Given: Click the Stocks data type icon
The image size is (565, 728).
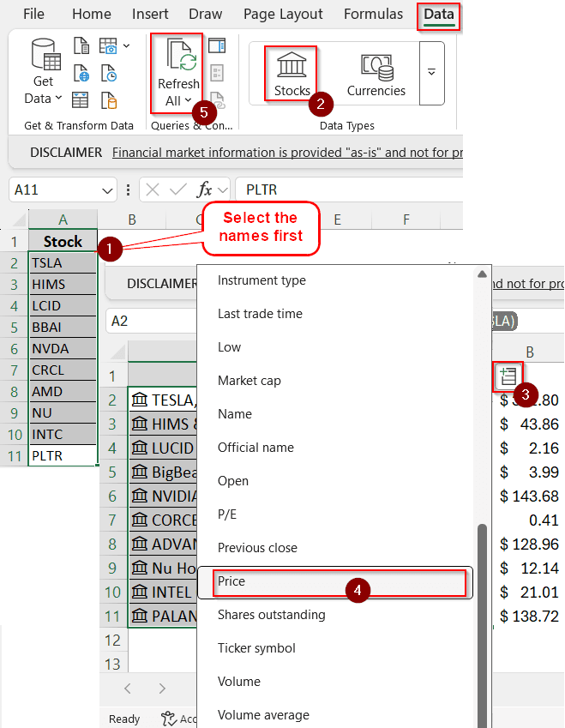Looking at the screenshot, I should coord(292,66).
